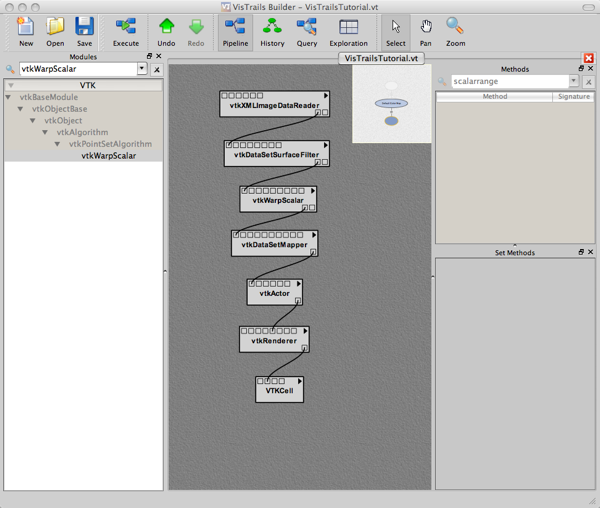600x508 pixels.
Task: Undo the last action
Action: pos(166,32)
